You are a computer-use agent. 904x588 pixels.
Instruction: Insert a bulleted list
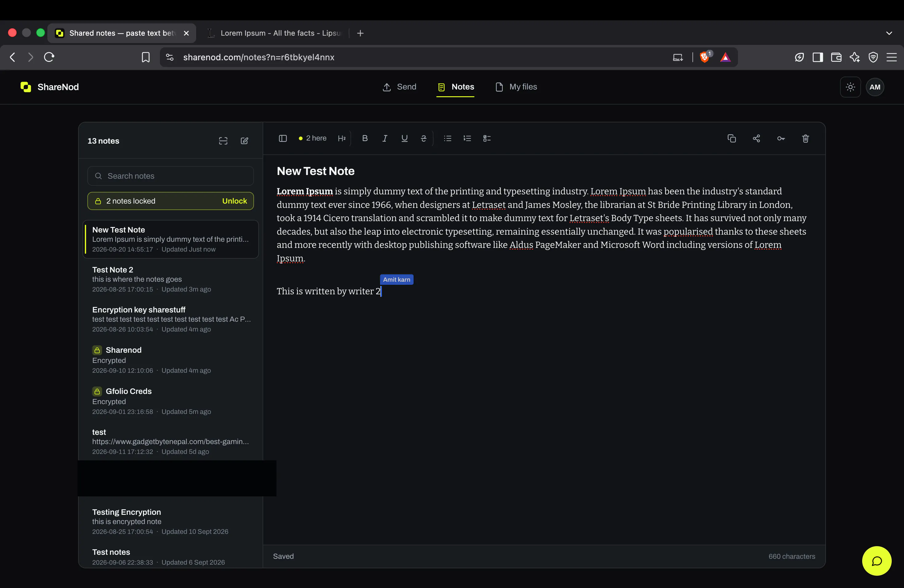tap(447, 138)
